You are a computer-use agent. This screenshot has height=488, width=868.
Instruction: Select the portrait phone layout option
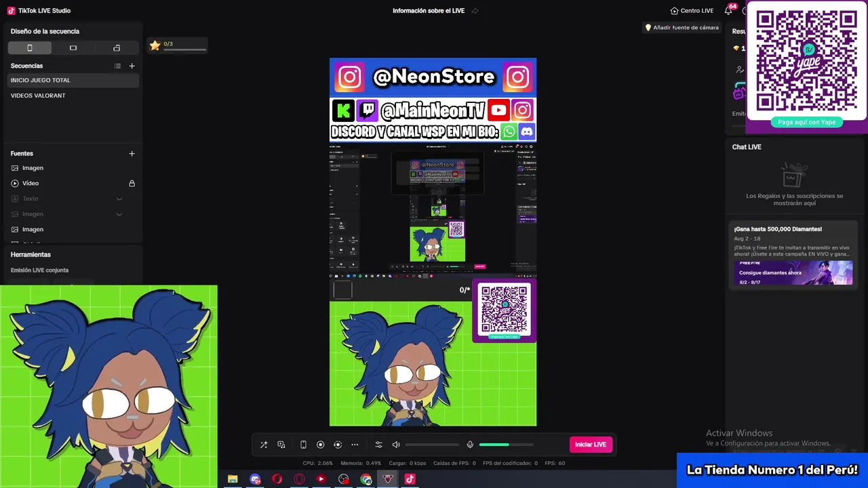pyautogui.click(x=30, y=48)
